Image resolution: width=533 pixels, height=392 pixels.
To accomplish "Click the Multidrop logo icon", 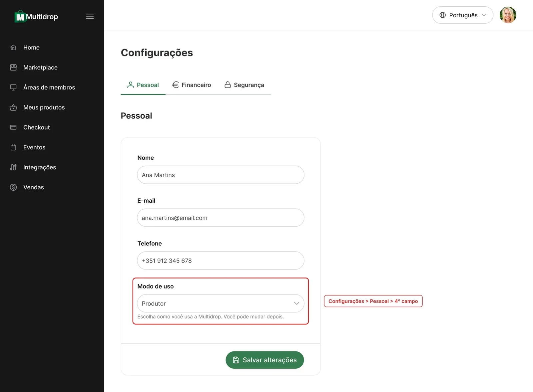I will (20, 16).
